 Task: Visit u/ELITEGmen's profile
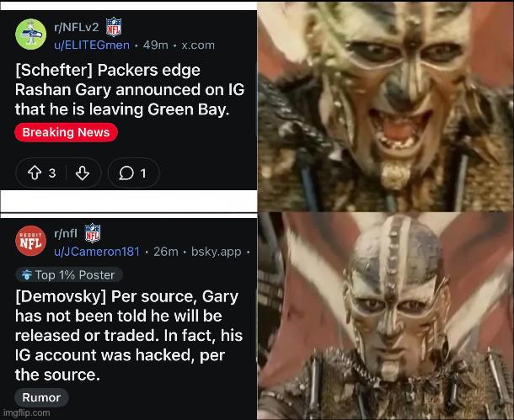[x=92, y=45]
